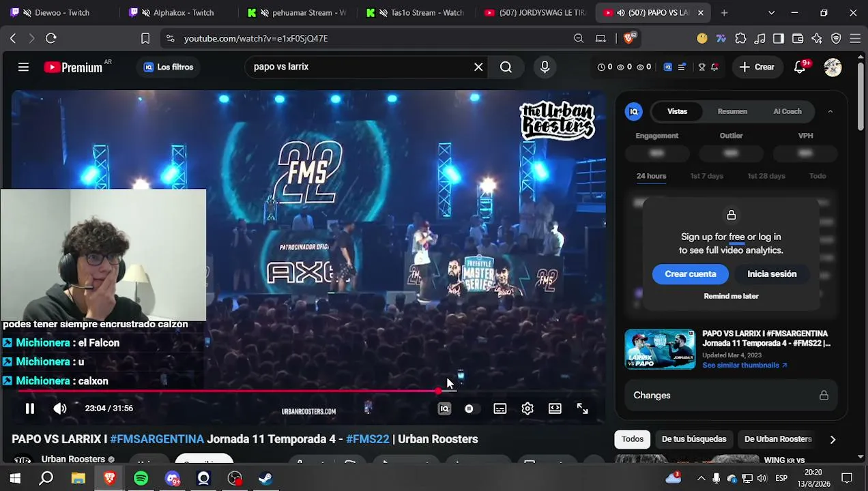Image resolution: width=868 pixels, height=491 pixels.
Task: Clear the YouTube search text
Action: point(478,67)
